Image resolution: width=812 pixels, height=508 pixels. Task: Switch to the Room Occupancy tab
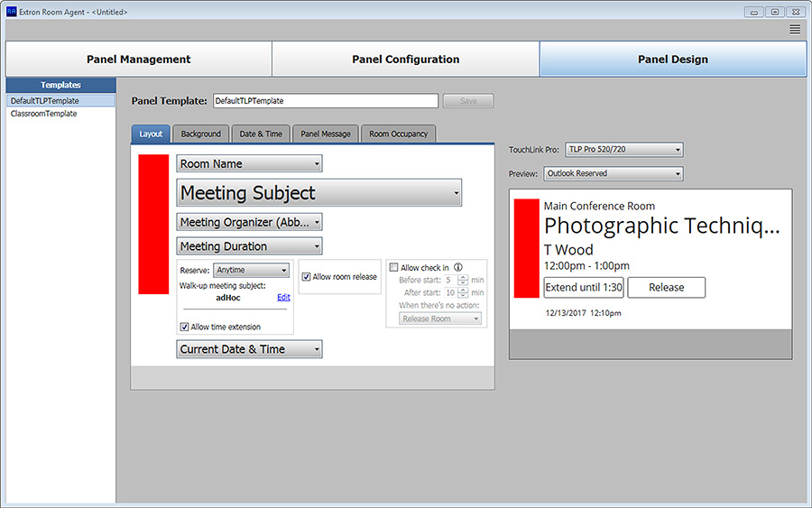click(x=398, y=134)
